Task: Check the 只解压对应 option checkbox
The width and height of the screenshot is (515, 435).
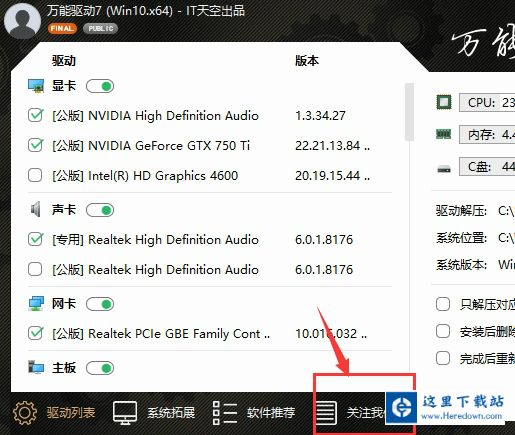Action: click(x=443, y=304)
